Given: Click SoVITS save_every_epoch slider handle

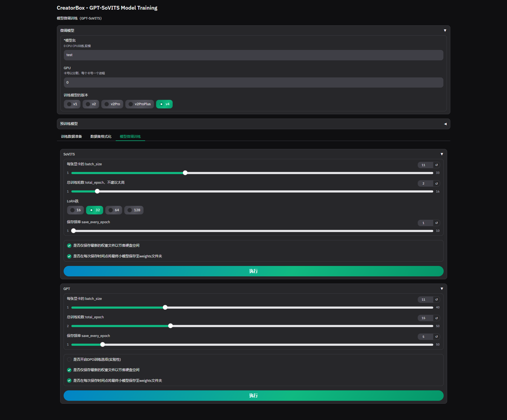Looking at the screenshot, I should click(x=73, y=231).
